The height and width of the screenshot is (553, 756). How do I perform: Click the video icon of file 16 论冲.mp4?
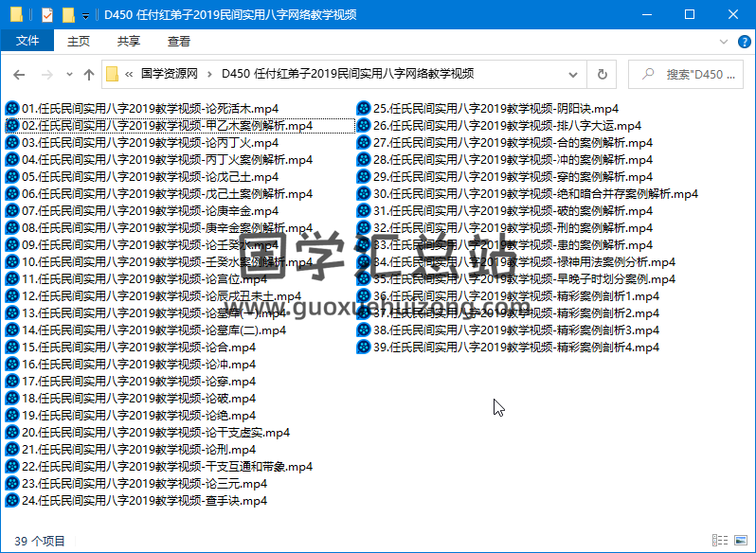pos(12,365)
